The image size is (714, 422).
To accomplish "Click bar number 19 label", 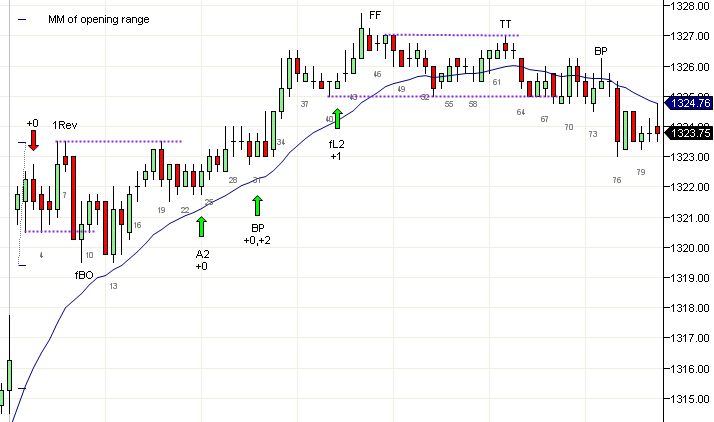I will point(161,210).
